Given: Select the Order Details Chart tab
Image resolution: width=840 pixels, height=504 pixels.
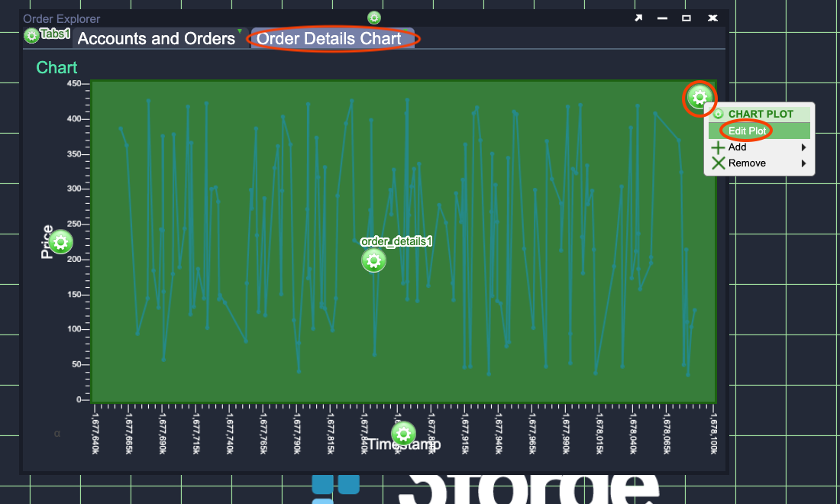Looking at the screenshot, I should [x=329, y=39].
